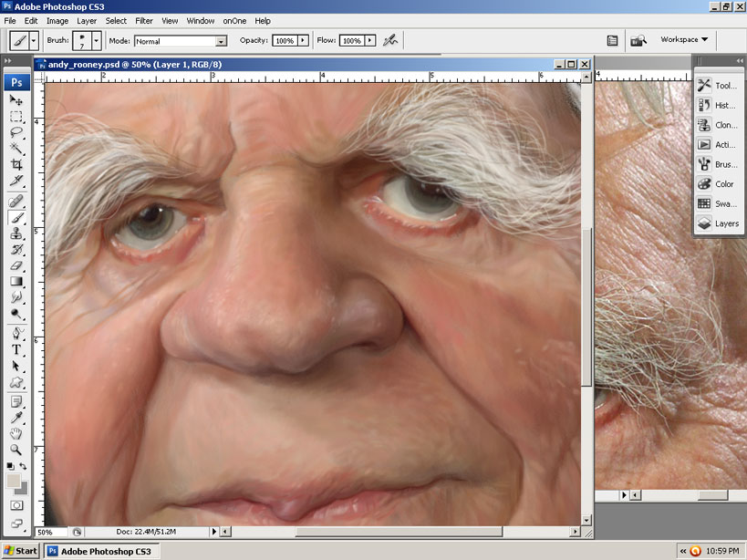The width and height of the screenshot is (747, 560).
Task: Select the Magic Wand tool
Action: [16, 149]
